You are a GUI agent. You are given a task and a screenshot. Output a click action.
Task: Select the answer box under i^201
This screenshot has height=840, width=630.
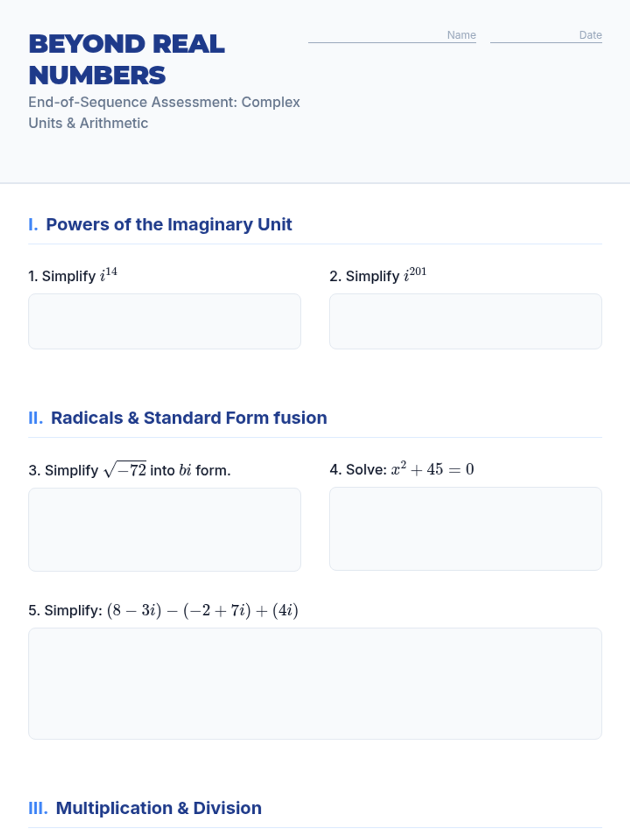(x=465, y=321)
